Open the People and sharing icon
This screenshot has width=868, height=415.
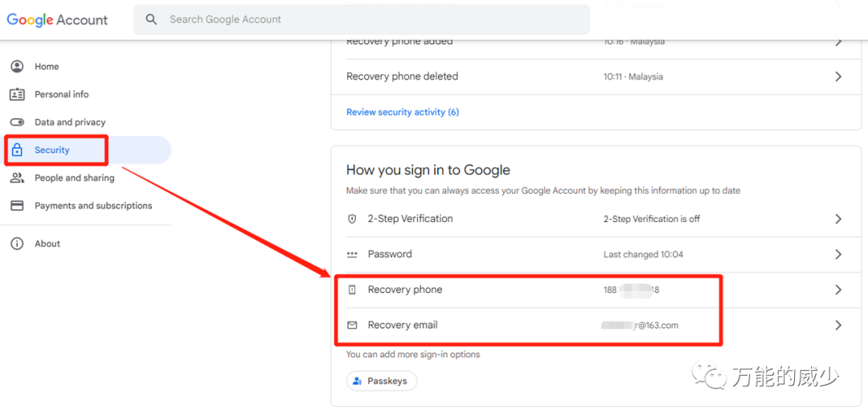tap(18, 178)
